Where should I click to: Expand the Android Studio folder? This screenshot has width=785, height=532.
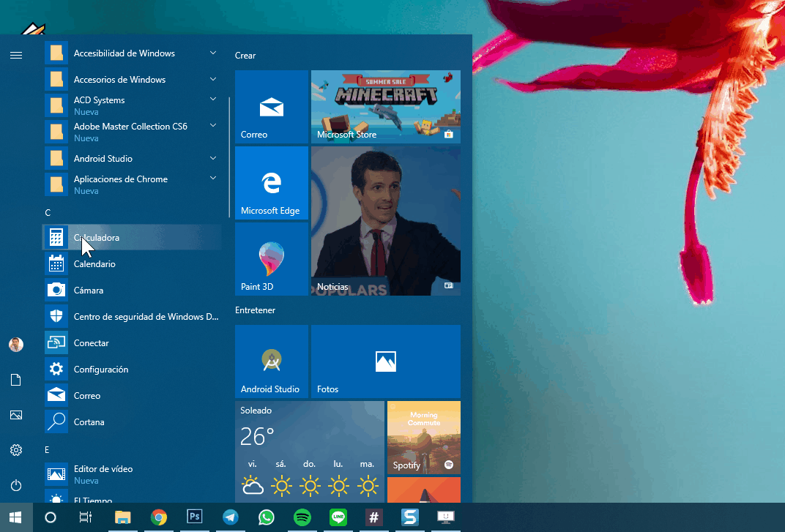pos(132,158)
